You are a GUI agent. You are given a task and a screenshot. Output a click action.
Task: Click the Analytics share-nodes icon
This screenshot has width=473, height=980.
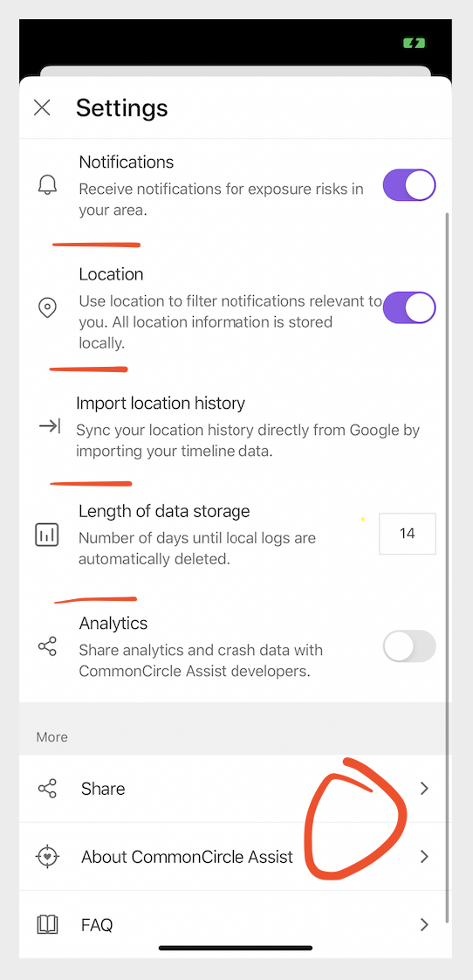tap(47, 646)
